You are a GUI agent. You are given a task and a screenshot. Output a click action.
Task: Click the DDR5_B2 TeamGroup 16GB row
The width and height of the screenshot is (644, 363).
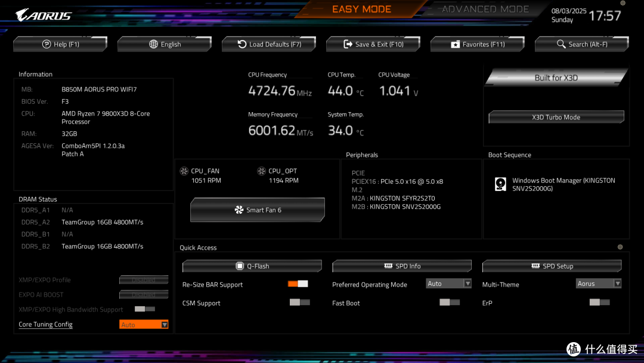tap(82, 246)
